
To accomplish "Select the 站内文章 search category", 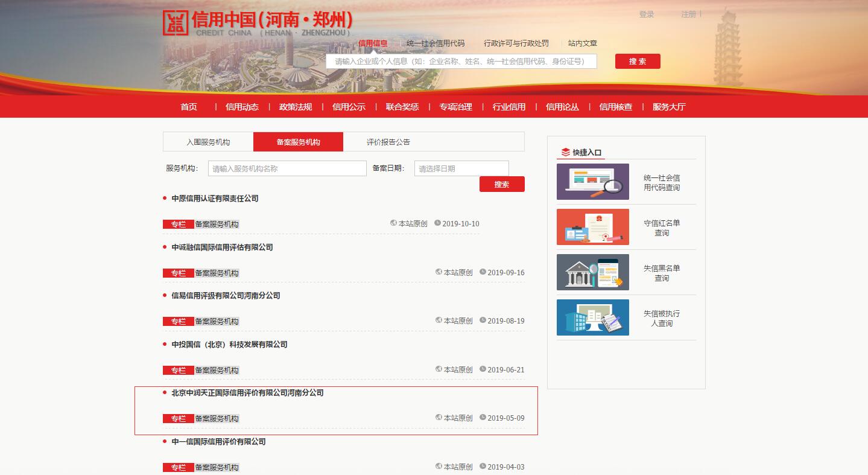I will [x=582, y=43].
